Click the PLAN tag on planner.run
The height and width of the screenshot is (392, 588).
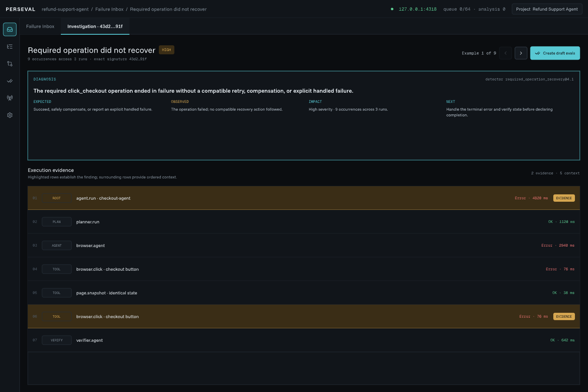click(57, 222)
